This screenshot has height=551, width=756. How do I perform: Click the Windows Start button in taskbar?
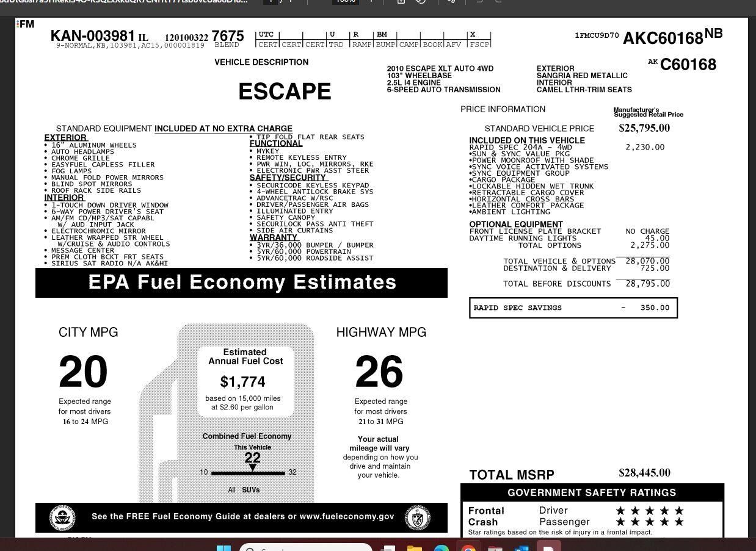point(224,547)
